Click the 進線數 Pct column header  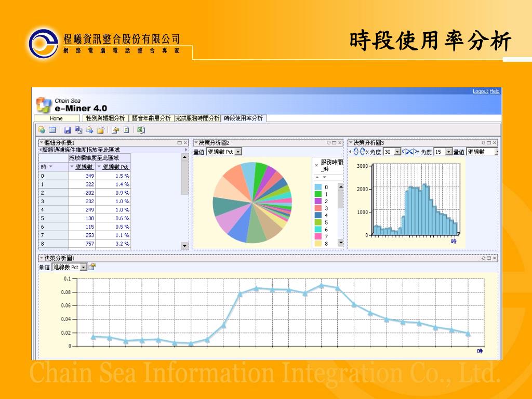pyautogui.click(x=115, y=167)
